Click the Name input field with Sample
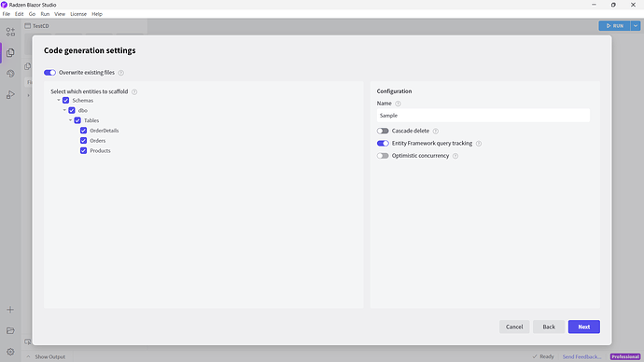This screenshot has height=362, width=644. coord(483,116)
